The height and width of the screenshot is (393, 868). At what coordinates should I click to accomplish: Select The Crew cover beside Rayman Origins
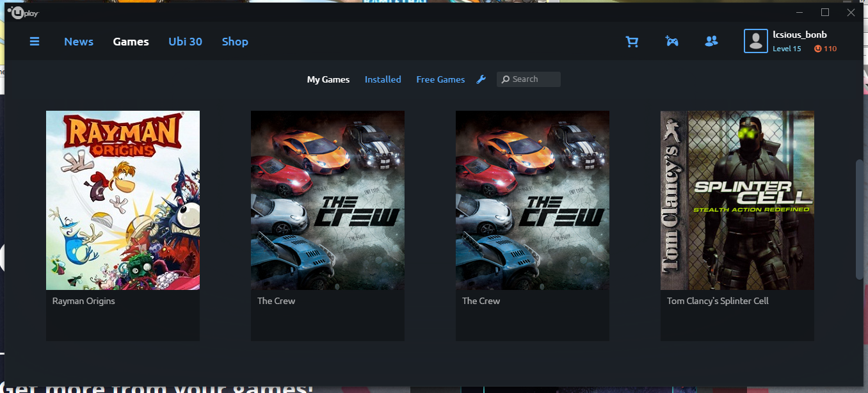point(328,200)
